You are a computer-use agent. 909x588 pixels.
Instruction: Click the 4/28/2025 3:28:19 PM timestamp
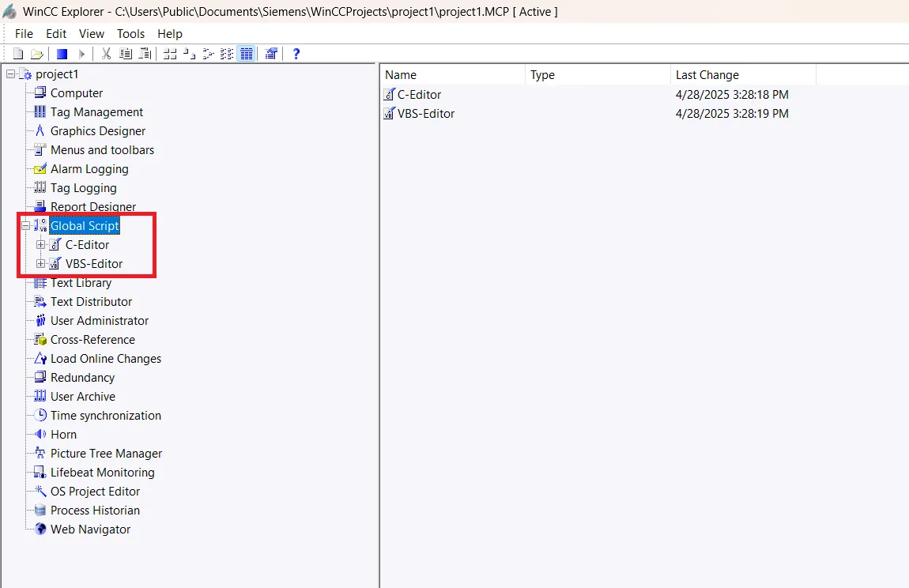pos(732,114)
